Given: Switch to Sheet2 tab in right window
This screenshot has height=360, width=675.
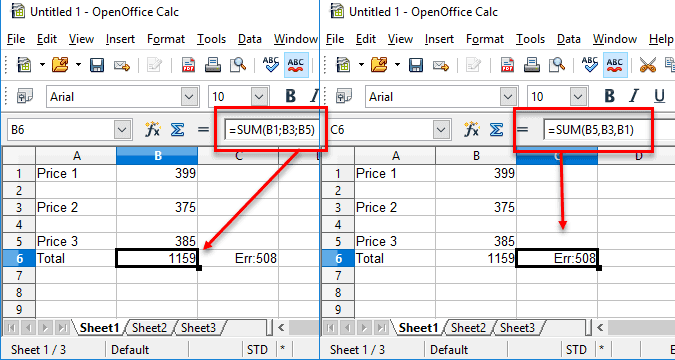Looking at the screenshot, I should [468, 328].
